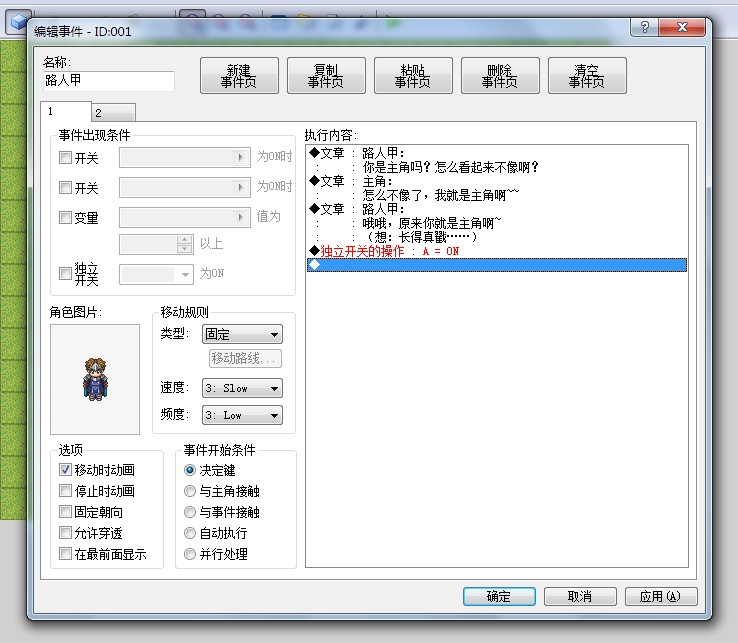The width and height of the screenshot is (738, 643).
Task: Open the 频度 dropdown showing 3: Low
Action: [x=242, y=415]
